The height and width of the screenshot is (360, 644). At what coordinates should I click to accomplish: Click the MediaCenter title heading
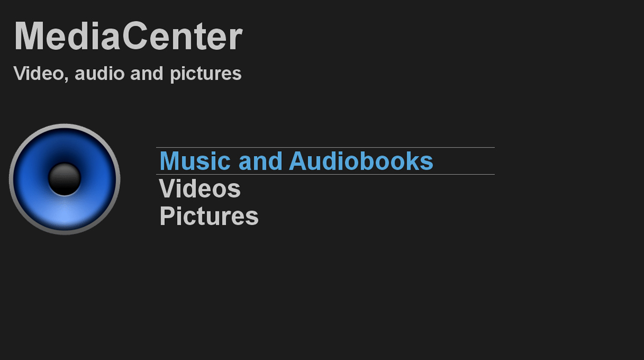(128, 36)
